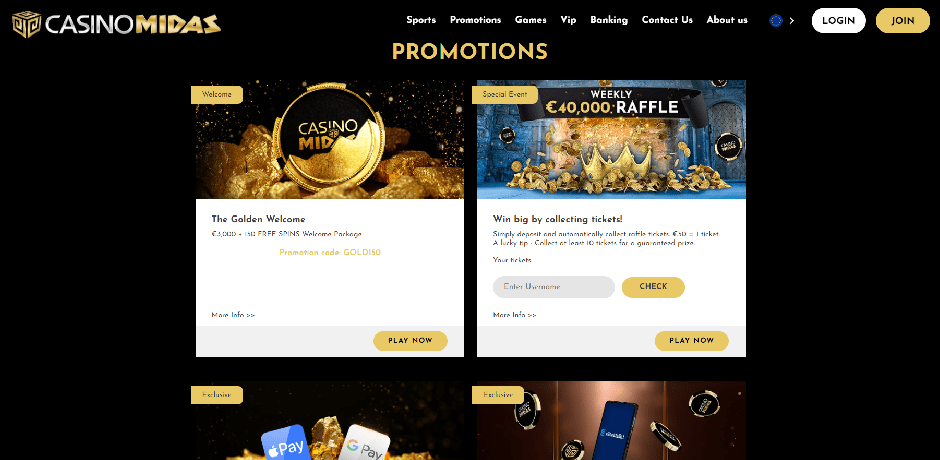Focus the Enter Username field
940x460 pixels.
point(554,287)
